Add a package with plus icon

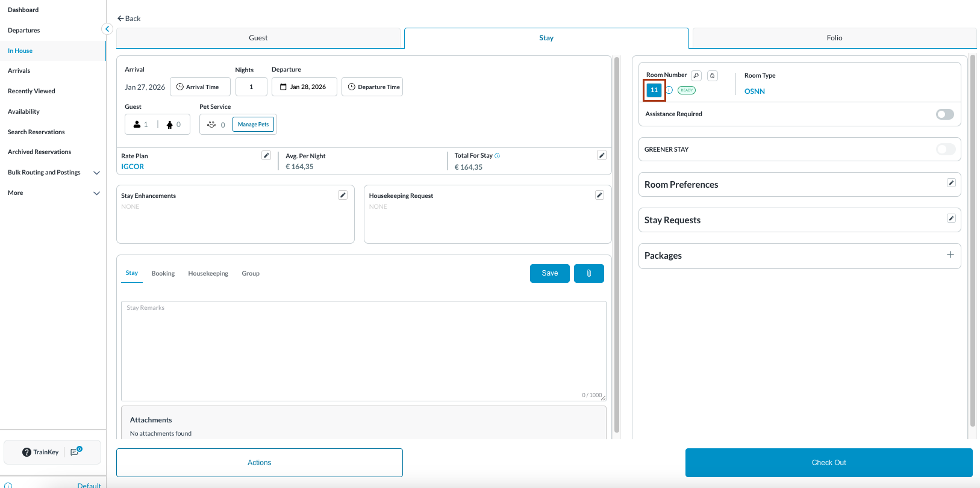click(x=950, y=255)
